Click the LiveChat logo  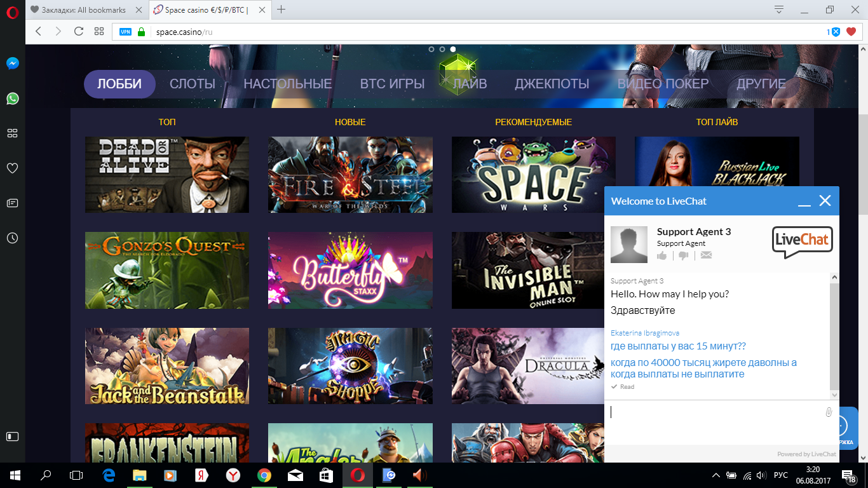pos(803,242)
